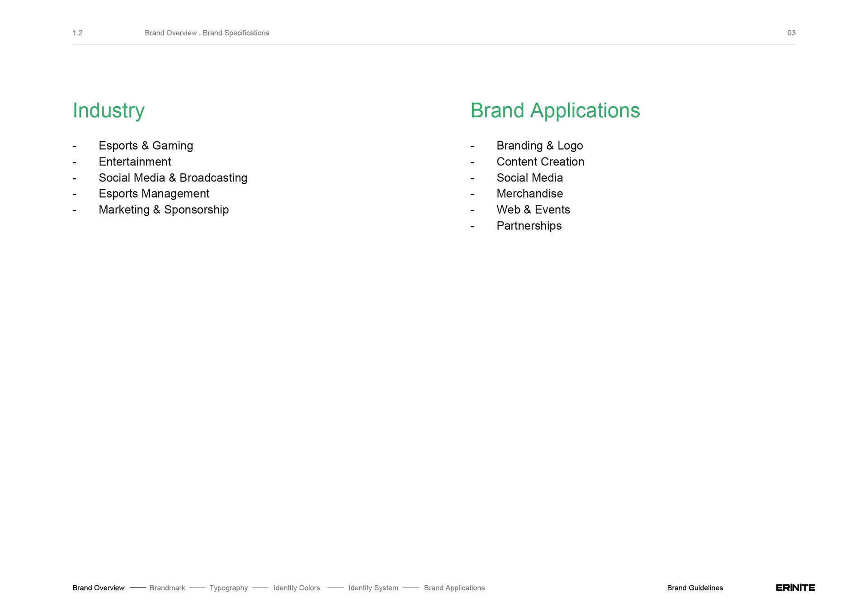The image size is (868, 612).
Task: Select Social Media & Broadcasting item
Action: (173, 178)
